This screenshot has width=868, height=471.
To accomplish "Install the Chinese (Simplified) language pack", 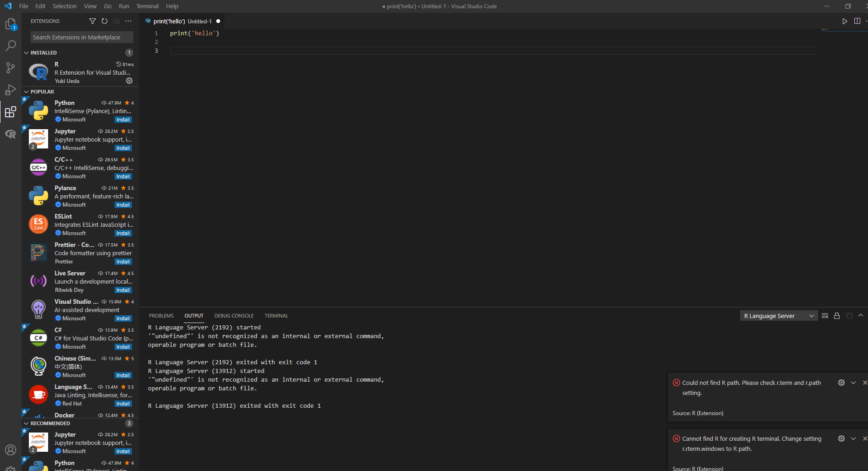I will coord(123,375).
